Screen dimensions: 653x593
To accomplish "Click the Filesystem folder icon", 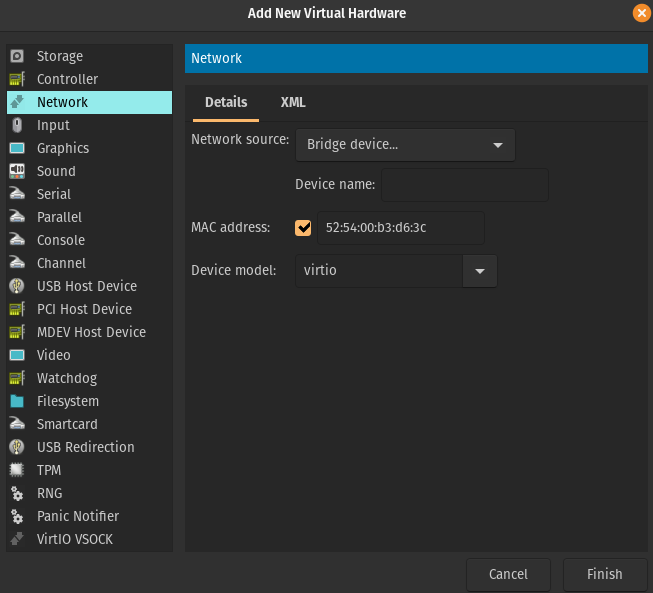I will point(17,401).
